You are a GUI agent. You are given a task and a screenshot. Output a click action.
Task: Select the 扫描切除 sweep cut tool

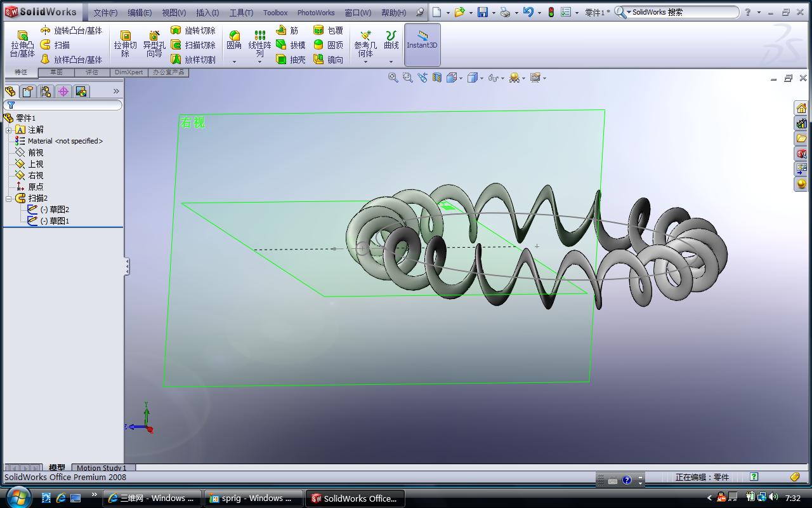193,45
